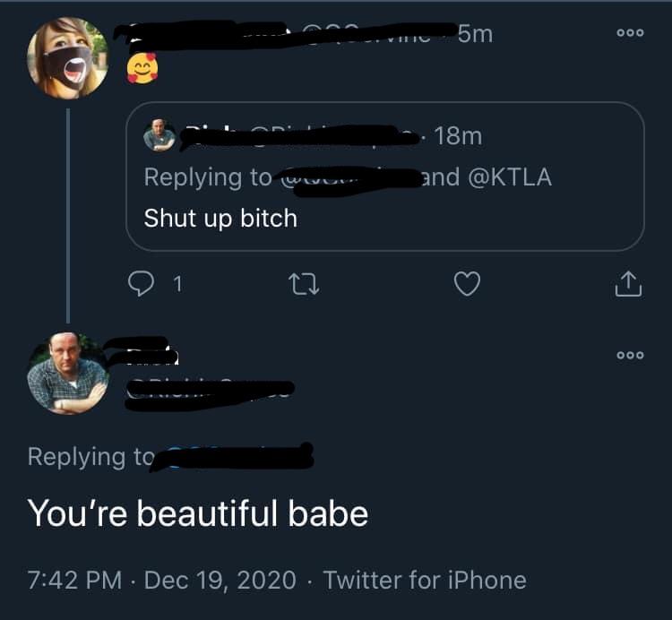Open the plaid-shirt man's profile avatar

click(x=68, y=374)
